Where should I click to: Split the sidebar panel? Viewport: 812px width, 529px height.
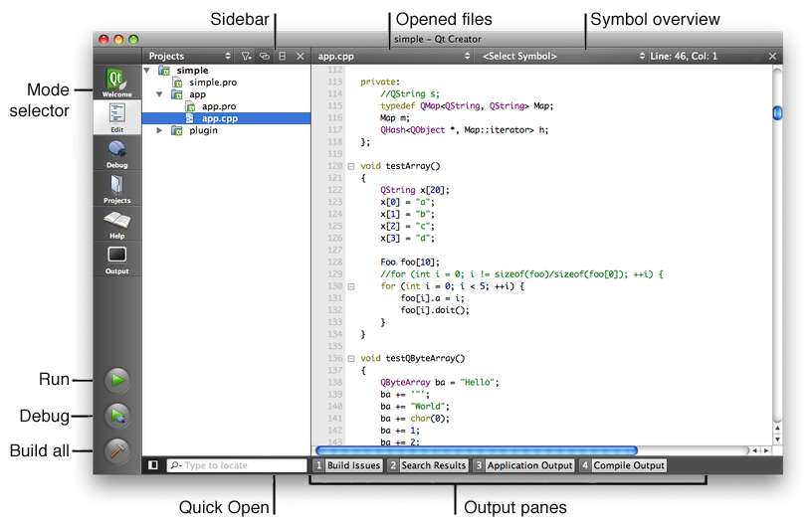[283, 56]
